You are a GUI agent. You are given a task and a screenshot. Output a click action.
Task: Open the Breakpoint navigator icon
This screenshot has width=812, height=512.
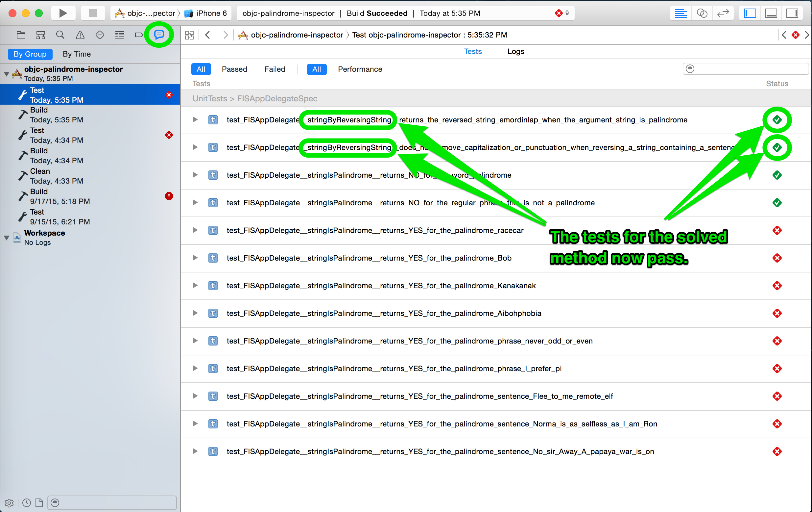tap(139, 35)
